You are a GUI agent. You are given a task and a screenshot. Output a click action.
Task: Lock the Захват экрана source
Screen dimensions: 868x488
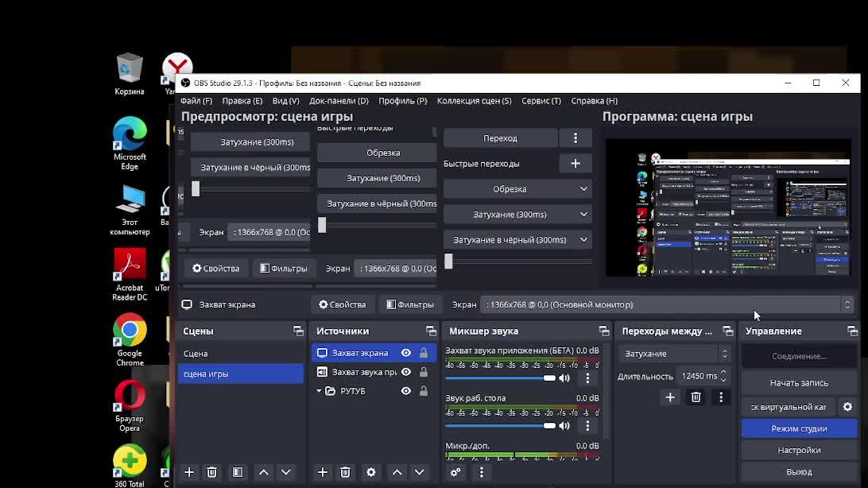(x=424, y=353)
